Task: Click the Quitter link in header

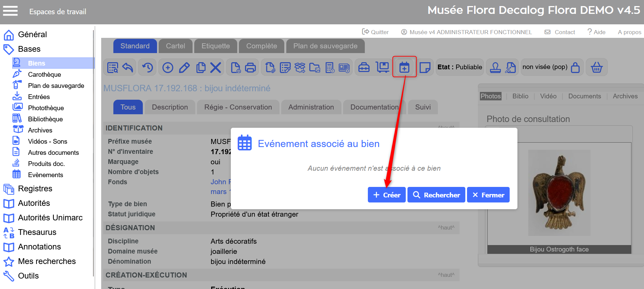Action: click(x=375, y=32)
